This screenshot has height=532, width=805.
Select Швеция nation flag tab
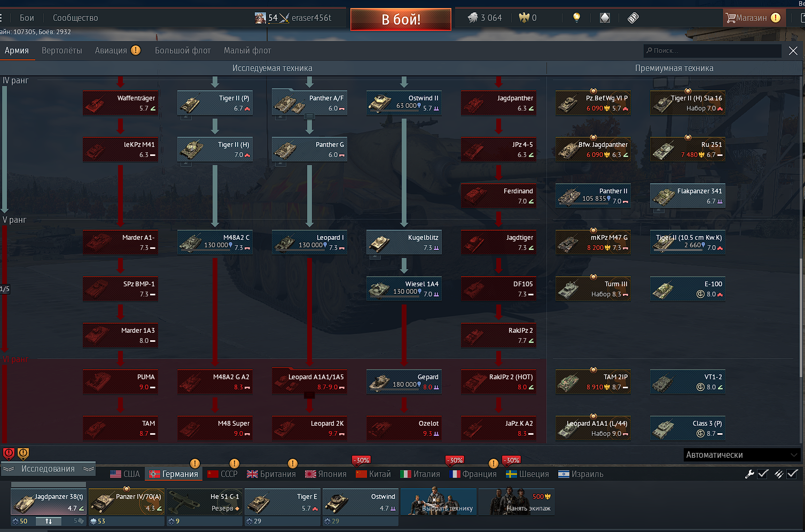(528, 474)
